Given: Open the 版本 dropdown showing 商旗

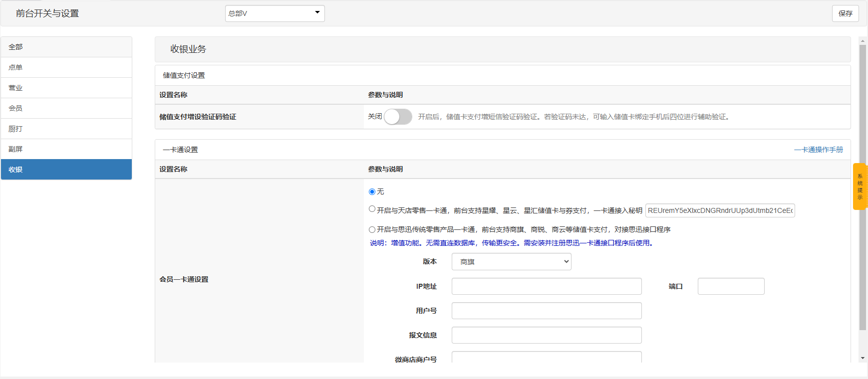Looking at the screenshot, I should (511, 262).
